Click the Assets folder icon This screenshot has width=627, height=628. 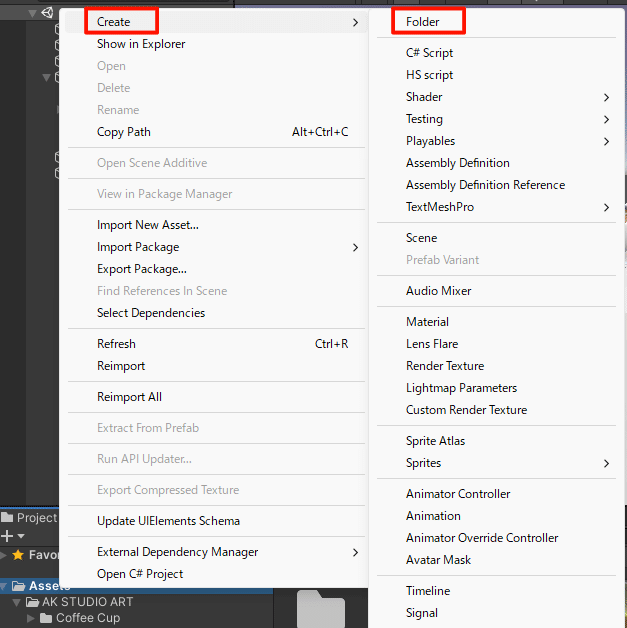pos(18,586)
